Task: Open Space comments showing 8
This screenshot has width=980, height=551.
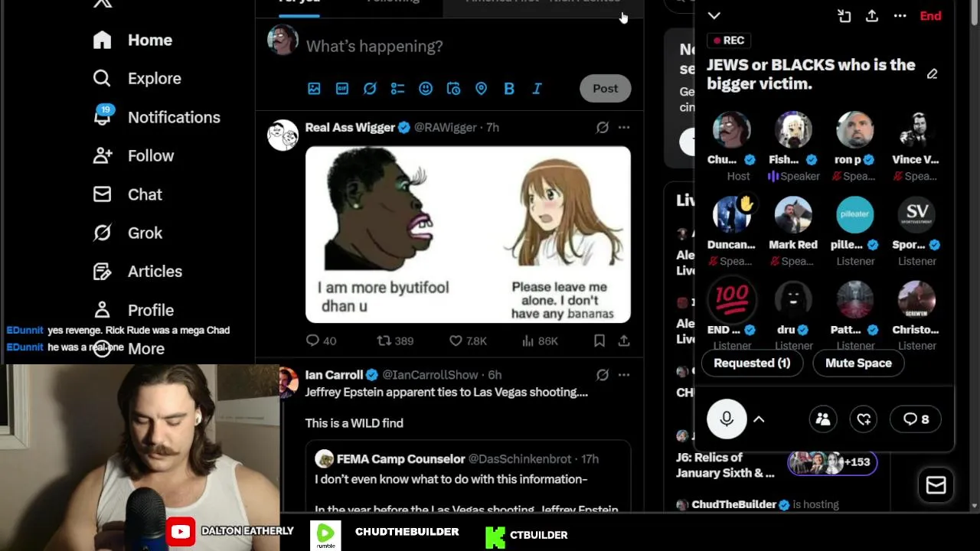Action: point(916,419)
